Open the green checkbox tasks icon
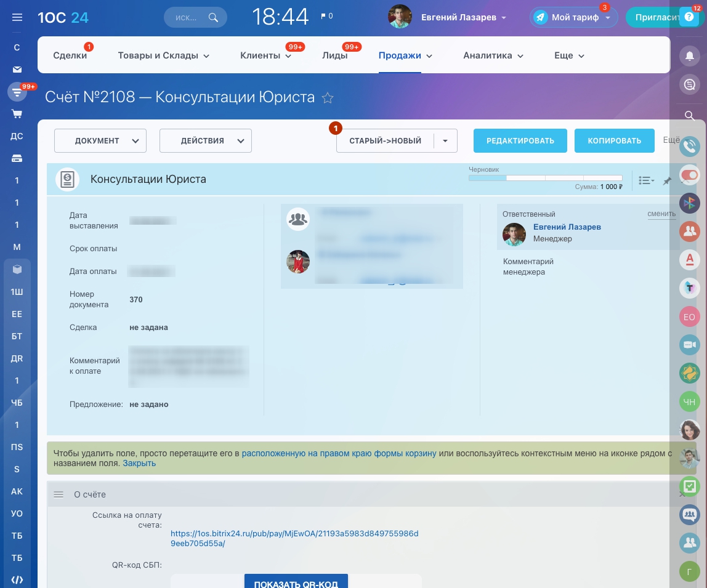This screenshot has height=588, width=707. click(x=689, y=486)
